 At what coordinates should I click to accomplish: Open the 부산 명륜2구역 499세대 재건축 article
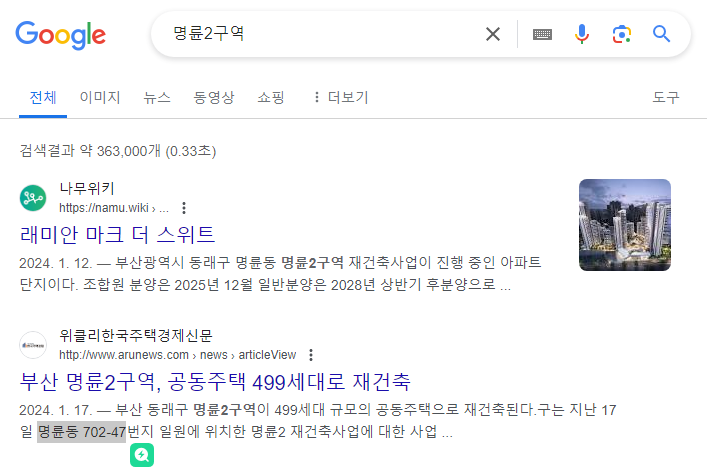pos(215,382)
